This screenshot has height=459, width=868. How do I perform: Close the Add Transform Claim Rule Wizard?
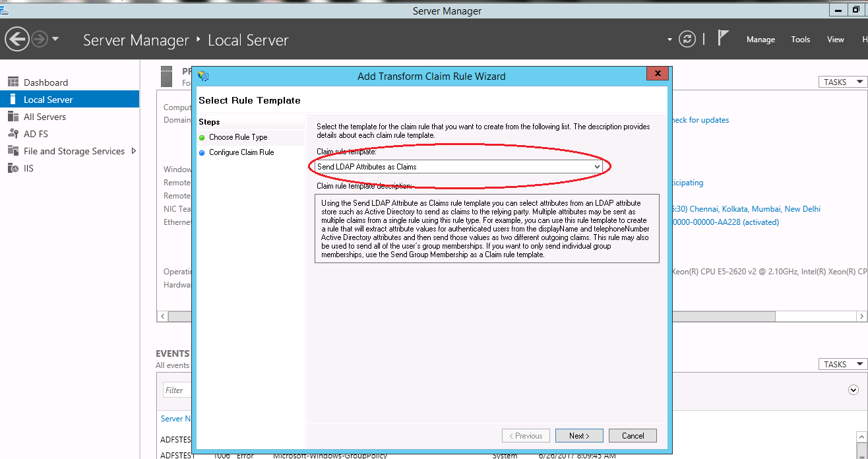(x=658, y=74)
